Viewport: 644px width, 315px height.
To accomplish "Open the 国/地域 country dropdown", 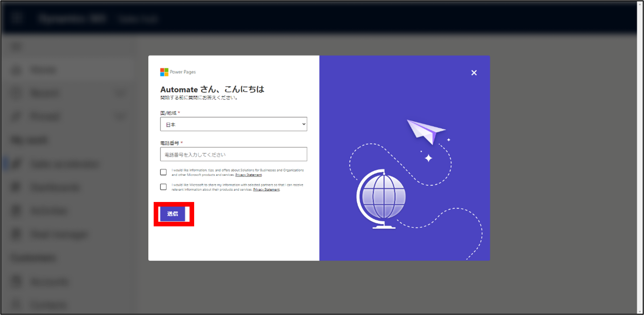I will 233,124.
